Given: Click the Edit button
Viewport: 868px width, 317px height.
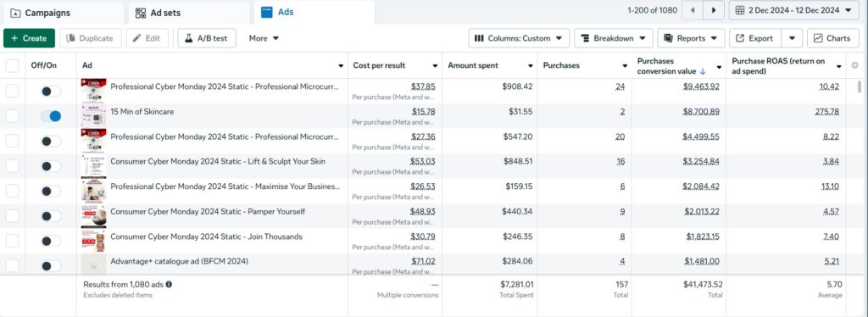Looking at the screenshot, I should click(x=147, y=38).
